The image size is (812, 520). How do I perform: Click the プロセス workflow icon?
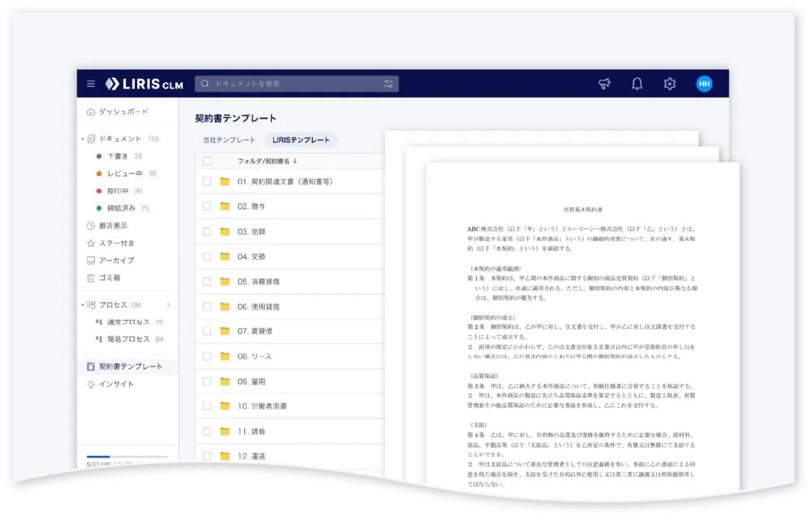[91, 305]
